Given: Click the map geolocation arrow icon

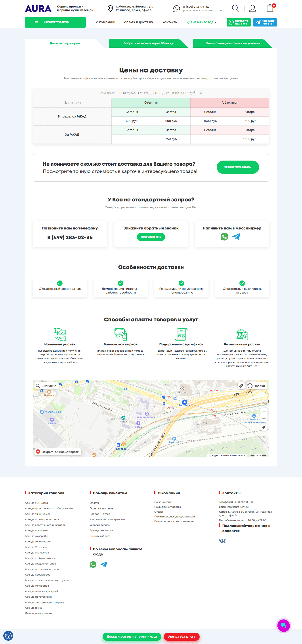Looking at the screenshot, I should pyautogui.click(x=264, y=427).
